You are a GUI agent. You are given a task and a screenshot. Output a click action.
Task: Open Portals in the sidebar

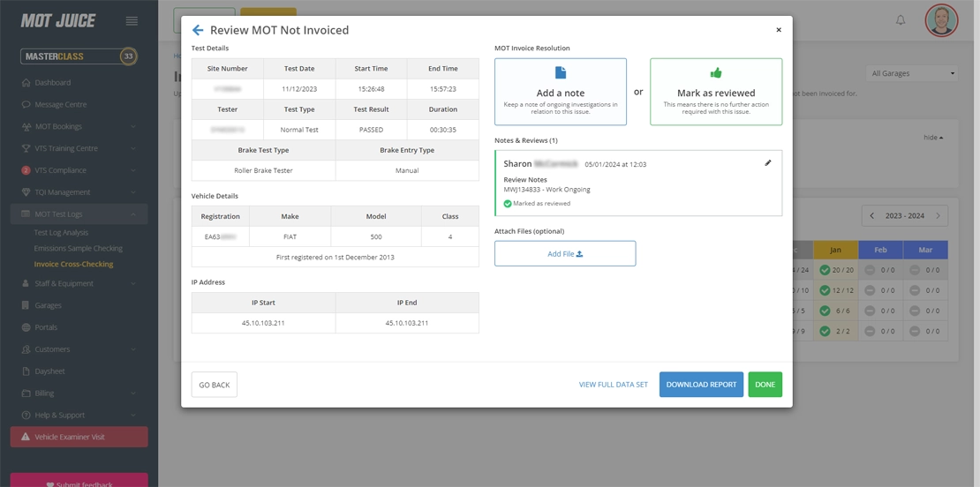tap(46, 327)
